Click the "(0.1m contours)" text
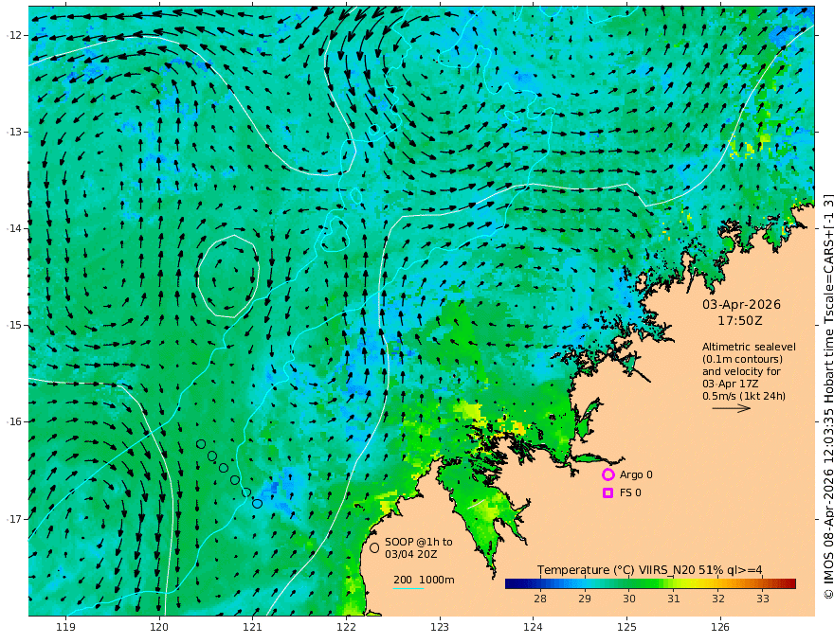This screenshot has width=834, height=644. click(x=742, y=359)
